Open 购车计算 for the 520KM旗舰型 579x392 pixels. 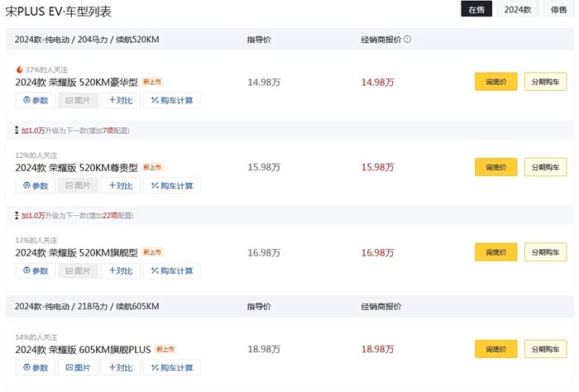tap(172, 270)
